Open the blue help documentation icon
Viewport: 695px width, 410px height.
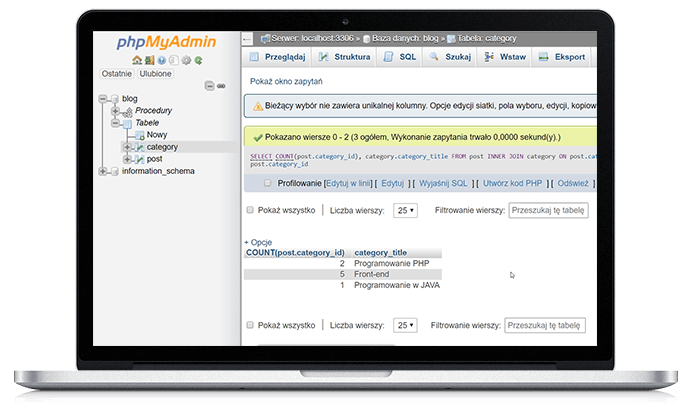(159, 60)
